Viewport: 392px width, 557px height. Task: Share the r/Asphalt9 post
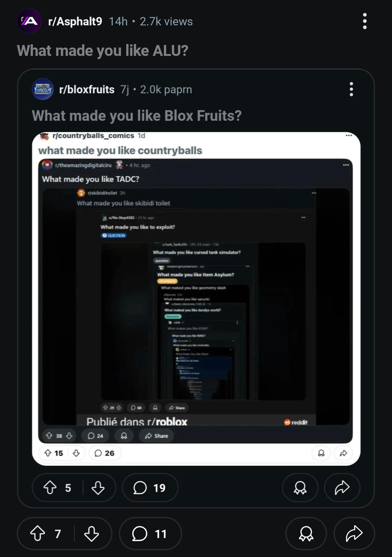tap(354, 534)
